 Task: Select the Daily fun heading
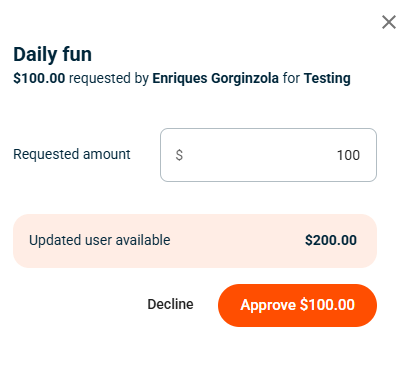pyautogui.click(x=52, y=54)
